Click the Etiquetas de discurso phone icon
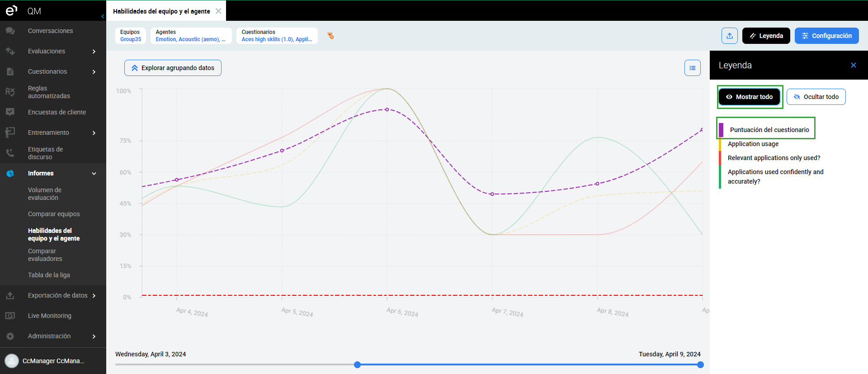This screenshot has height=374, width=868. click(10, 153)
